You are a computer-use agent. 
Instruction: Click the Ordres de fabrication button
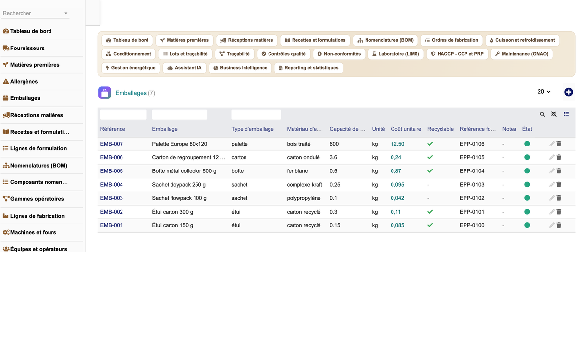point(451,40)
